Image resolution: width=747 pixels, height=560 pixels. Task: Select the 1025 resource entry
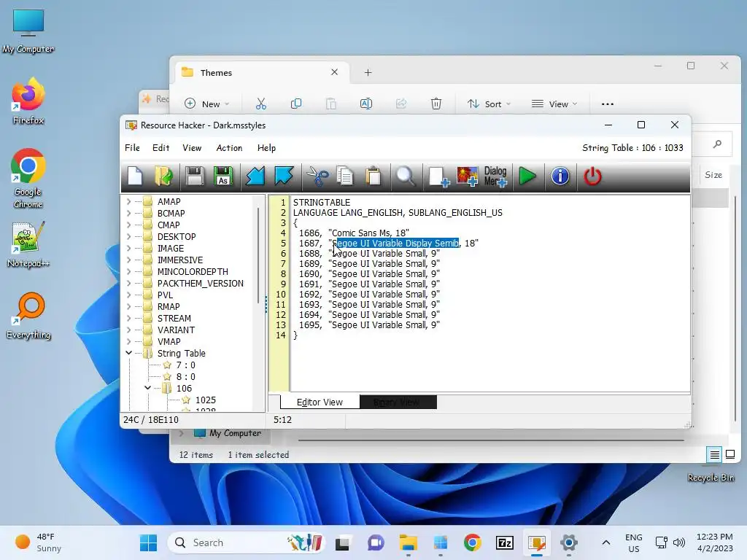[205, 400]
